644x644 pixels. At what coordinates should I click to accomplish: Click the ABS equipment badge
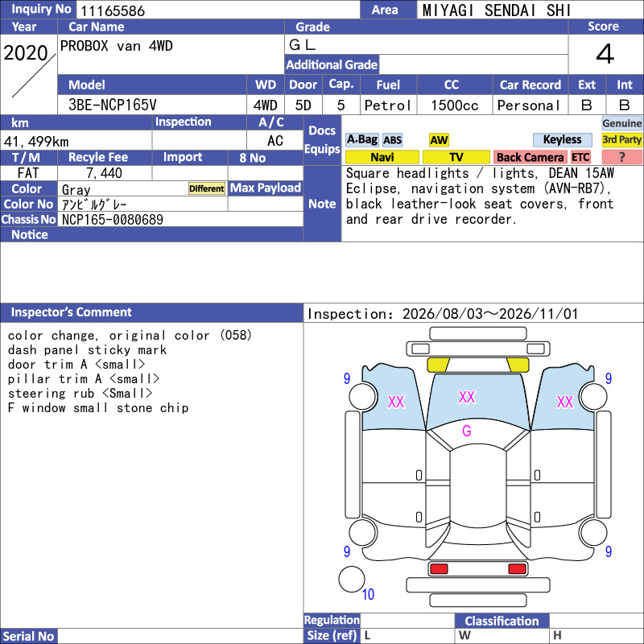392,140
